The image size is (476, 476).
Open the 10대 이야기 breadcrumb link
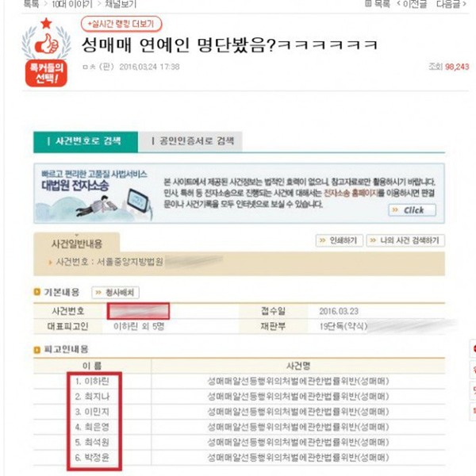click(72, 4)
